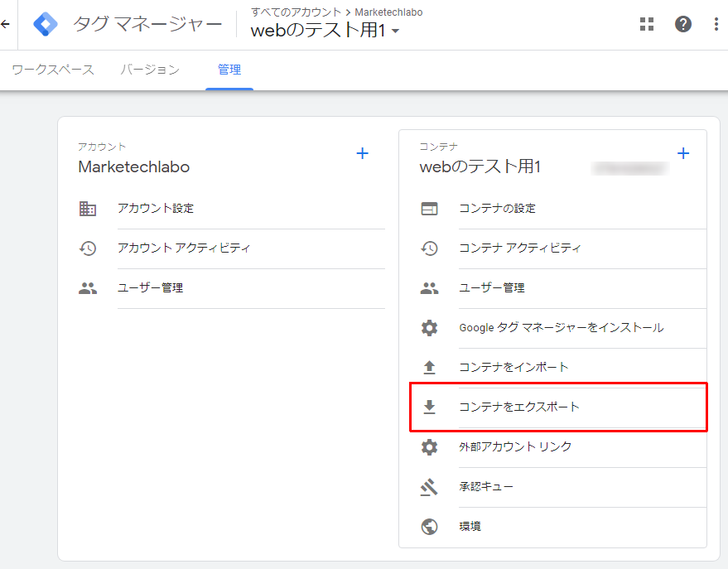The image size is (728, 569).
Task: Click the help question mark icon
Action: [x=683, y=24]
